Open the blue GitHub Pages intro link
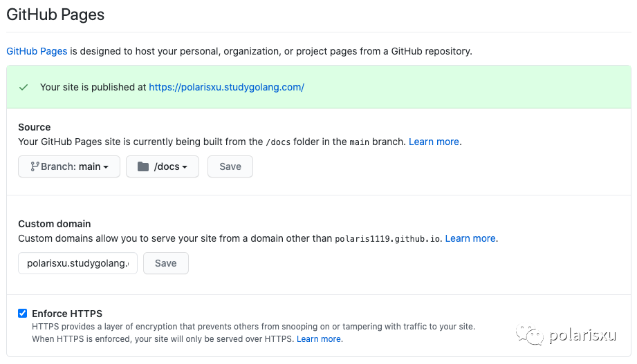The height and width of the screenshot is (364, 637). point(37,51)
